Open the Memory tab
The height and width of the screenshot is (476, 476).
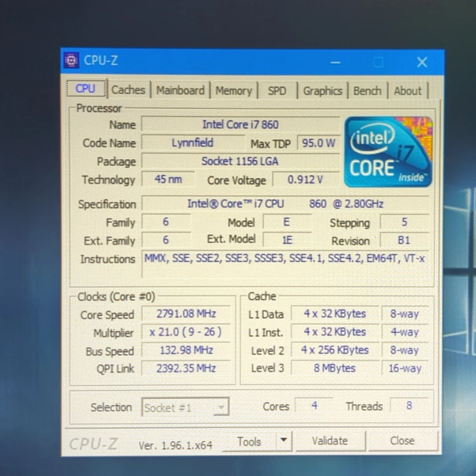(x=234, y=90)
